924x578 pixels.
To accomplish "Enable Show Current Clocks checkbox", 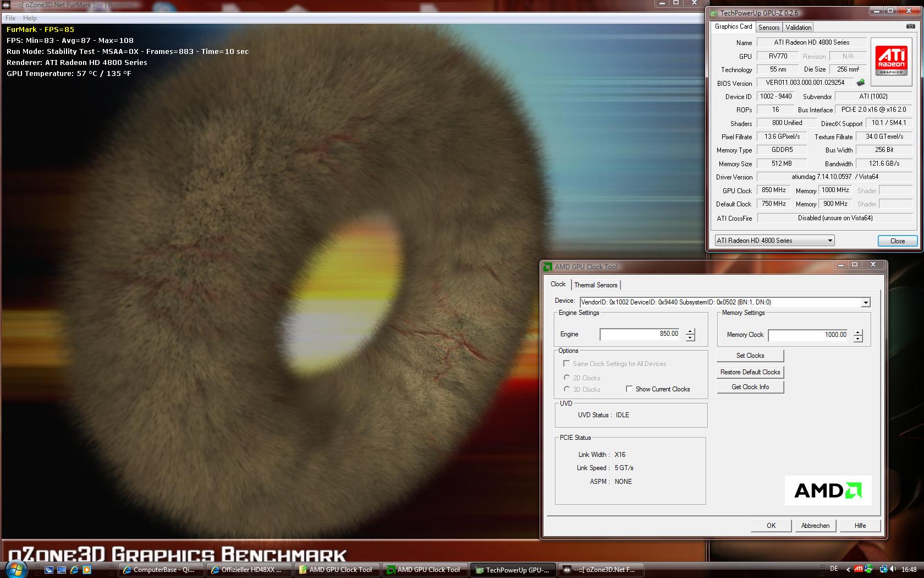I will coord(629,389).
